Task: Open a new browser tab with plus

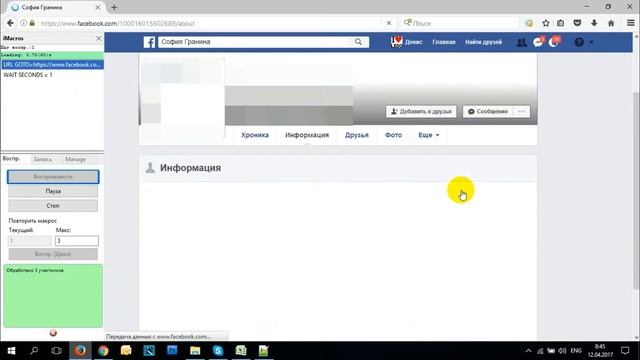Action: 114,7
